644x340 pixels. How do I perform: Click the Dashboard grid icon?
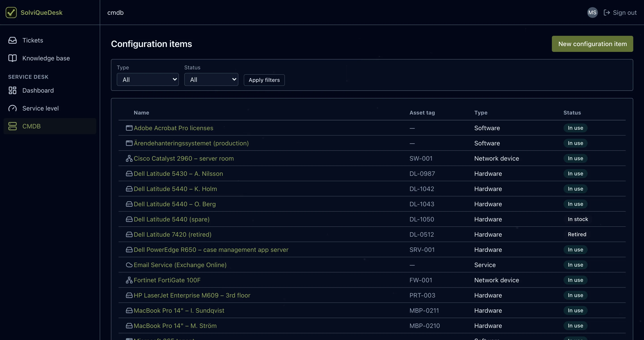13,91
